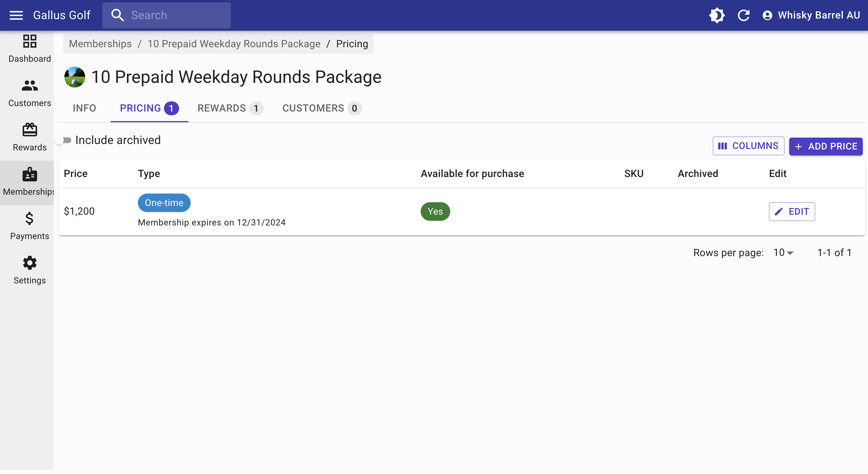Click the Memberships breadcrumb link

point(101,44)
